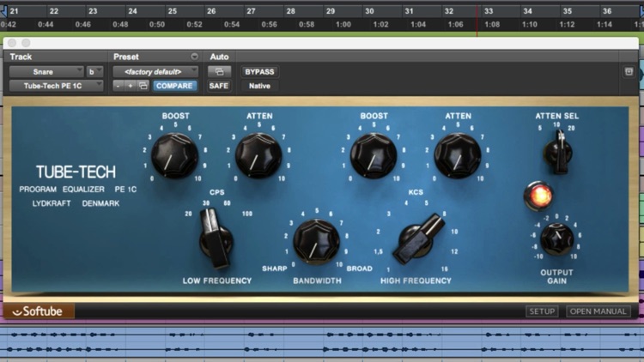Click the Auto header label
The image size is (644, 362).
(x=219, y=57)
